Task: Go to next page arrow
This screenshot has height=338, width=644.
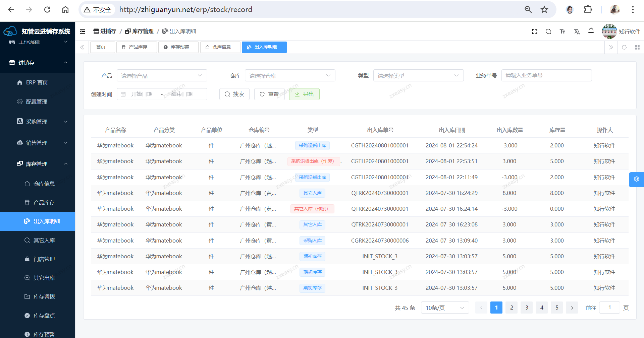Action: [x=572, y=308]
